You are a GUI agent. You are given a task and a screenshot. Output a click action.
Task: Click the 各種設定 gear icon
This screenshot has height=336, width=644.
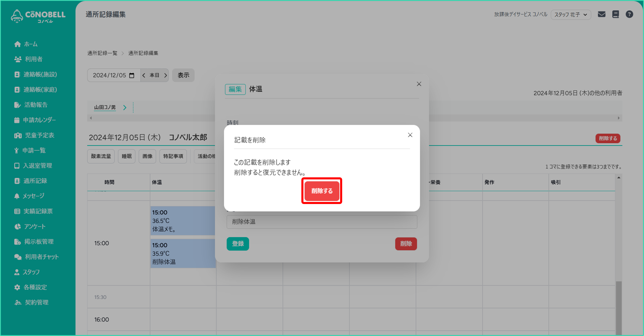pyautogui.click(x=17, y=287)
